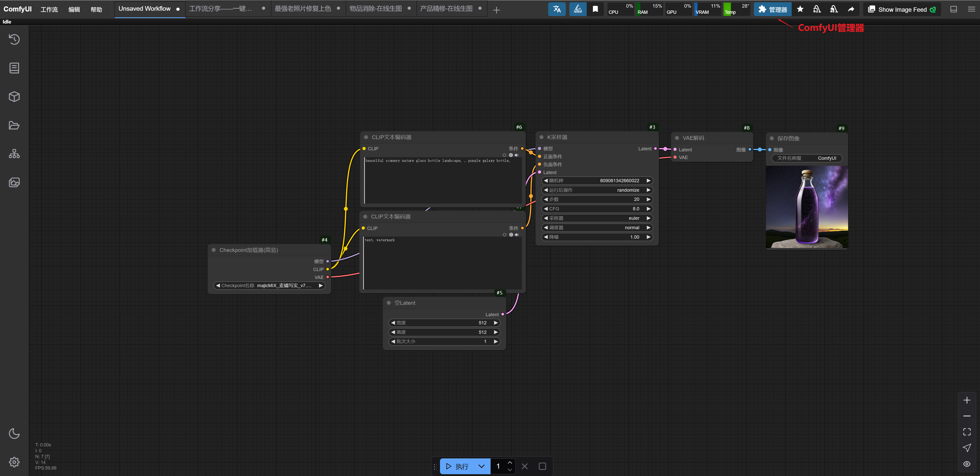Fit view using the canvas fullscreen icon
980x476 pixels.
coord(967,432)
